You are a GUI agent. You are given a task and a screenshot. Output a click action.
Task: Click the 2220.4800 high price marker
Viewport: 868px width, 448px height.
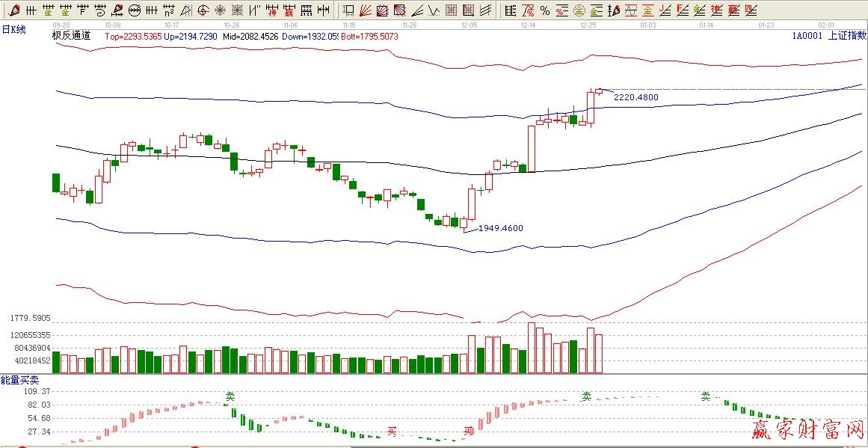click(635, 97)
